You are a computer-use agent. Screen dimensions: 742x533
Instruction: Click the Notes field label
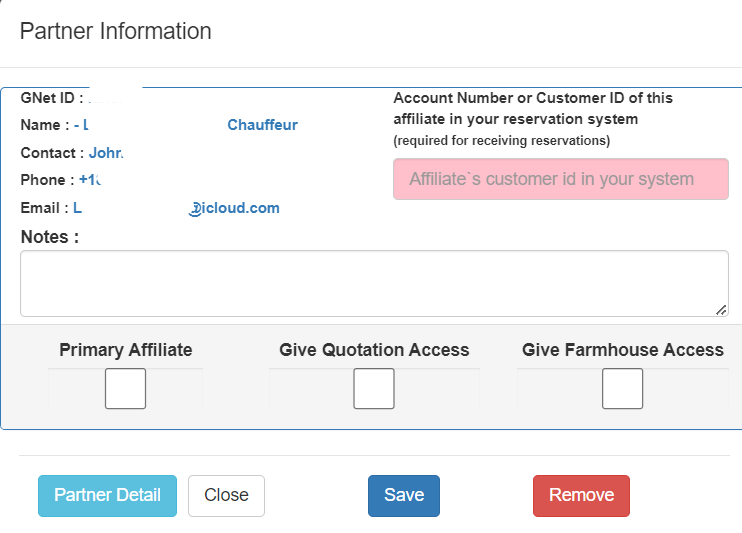49,237
